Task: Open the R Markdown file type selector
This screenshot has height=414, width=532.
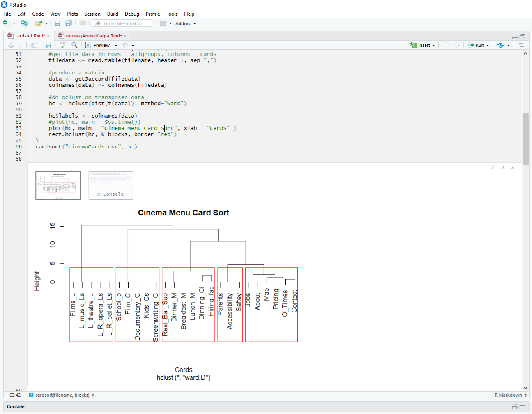Action: point(511,395)
